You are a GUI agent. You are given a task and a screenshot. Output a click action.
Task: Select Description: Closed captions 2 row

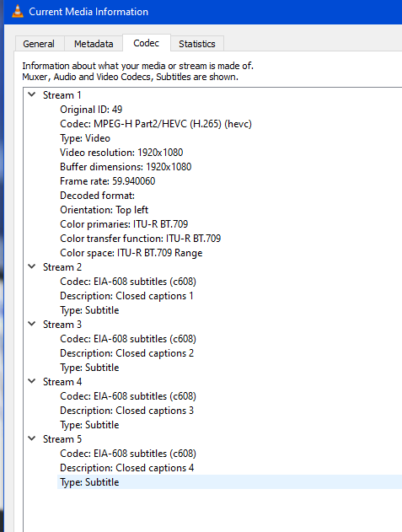click(x=127, y=353)
